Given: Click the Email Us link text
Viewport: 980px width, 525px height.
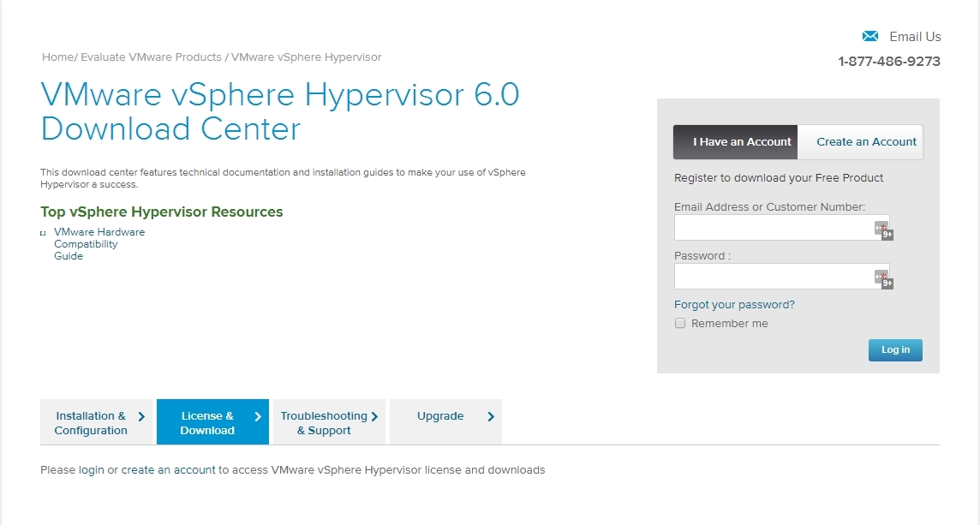Looking at the screenshot, I should [915, 37].
